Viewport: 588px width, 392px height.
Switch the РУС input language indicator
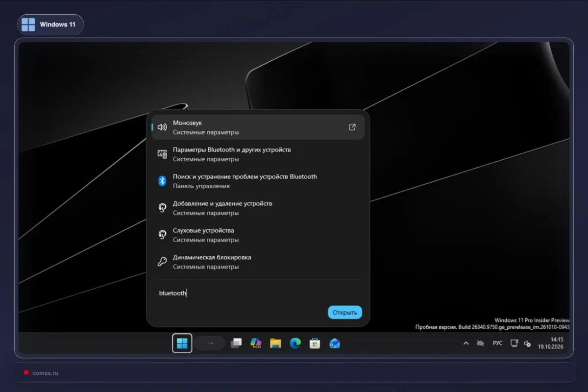[497, 343]
